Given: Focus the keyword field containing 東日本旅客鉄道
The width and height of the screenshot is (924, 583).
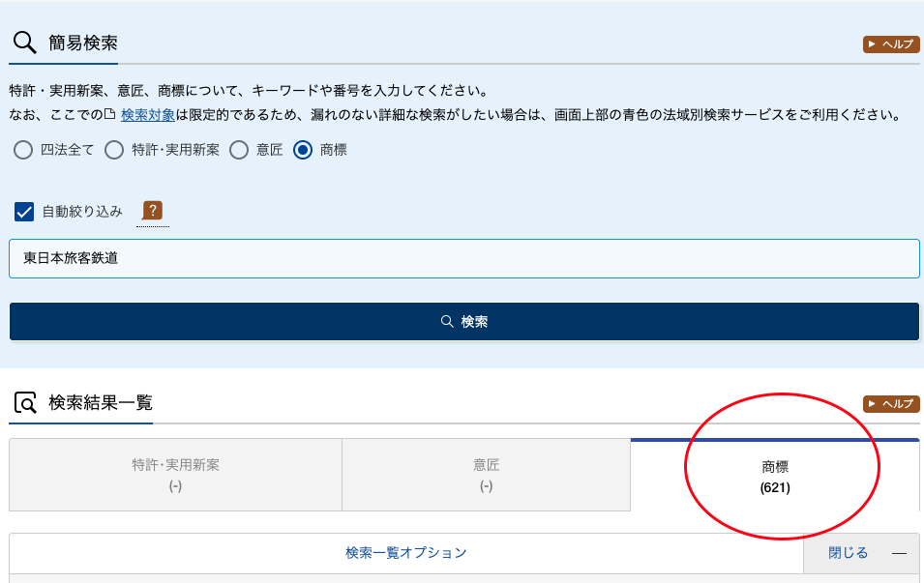Looking at the screenshot, I should point(463,259).
